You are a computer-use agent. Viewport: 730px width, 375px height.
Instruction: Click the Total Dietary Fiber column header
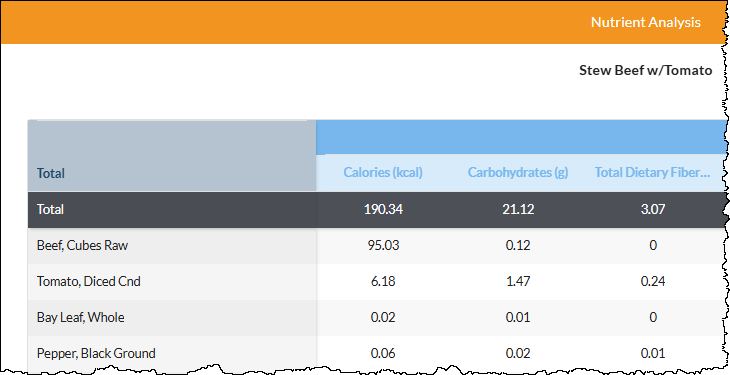pos(652,173)
